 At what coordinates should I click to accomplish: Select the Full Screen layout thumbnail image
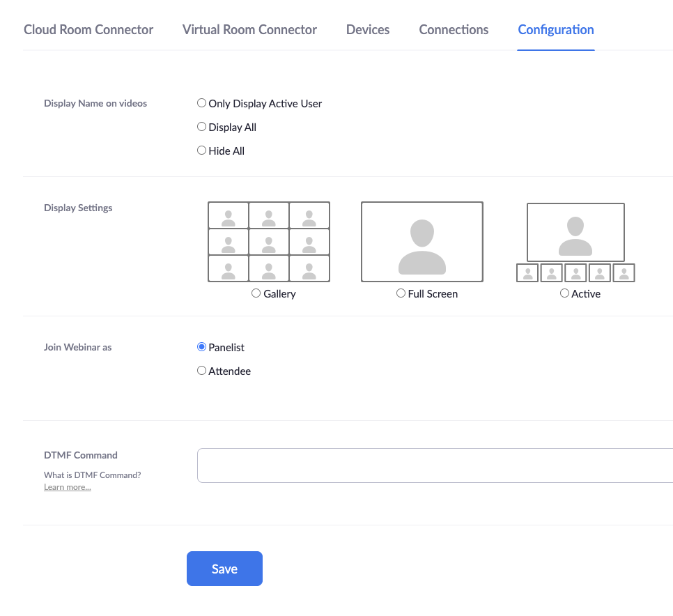tap(422, 242)
